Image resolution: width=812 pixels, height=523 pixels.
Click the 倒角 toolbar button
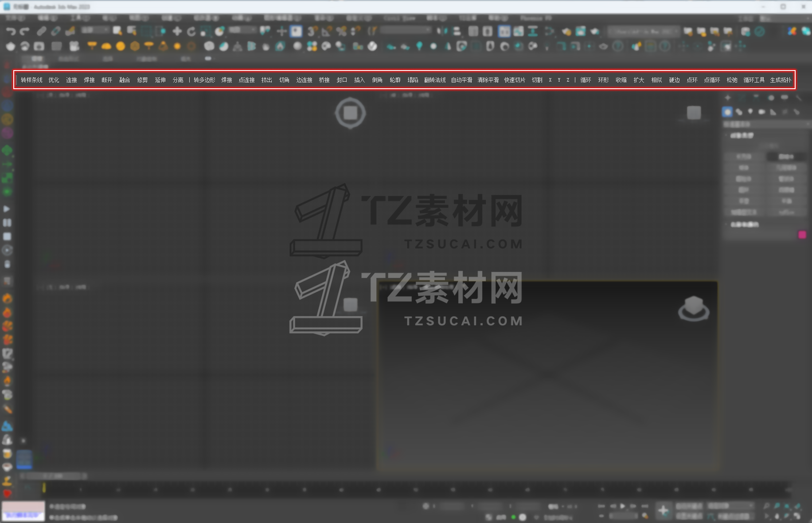pos(378,80)
